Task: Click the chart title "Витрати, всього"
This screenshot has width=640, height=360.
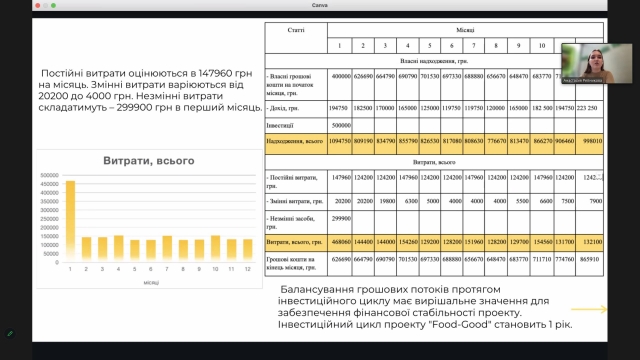Action: point(149,161)
